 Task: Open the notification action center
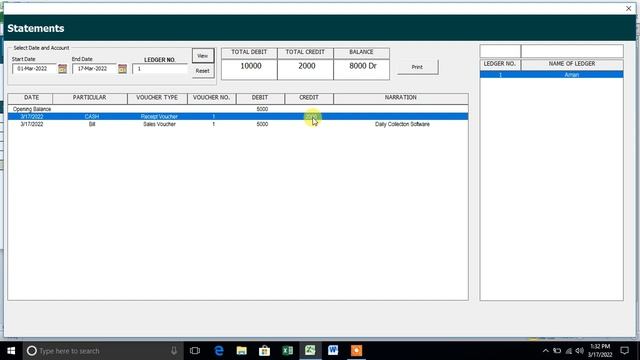[x=624, y=351]
